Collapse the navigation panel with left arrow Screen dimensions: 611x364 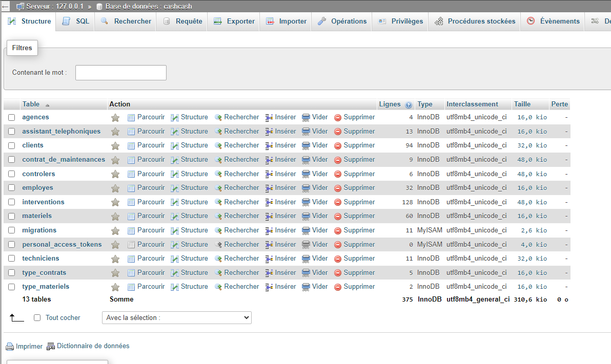pos(5,6)
